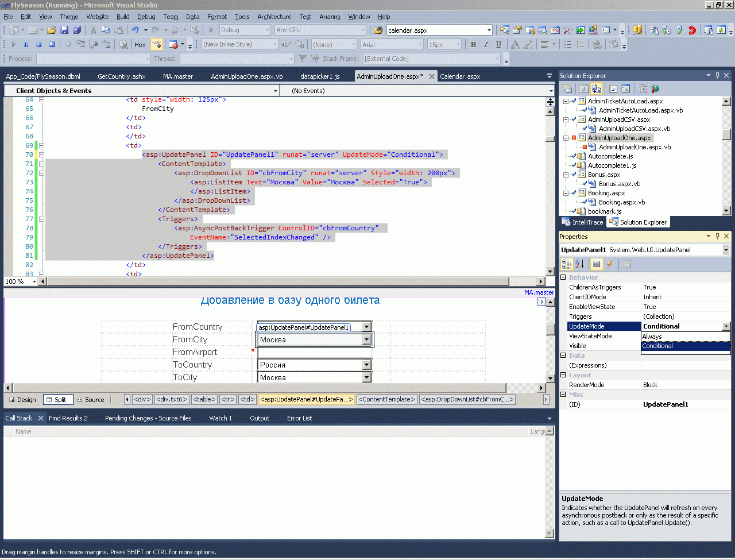Collapse the Behavior category in Properties

tap(563, 277)
